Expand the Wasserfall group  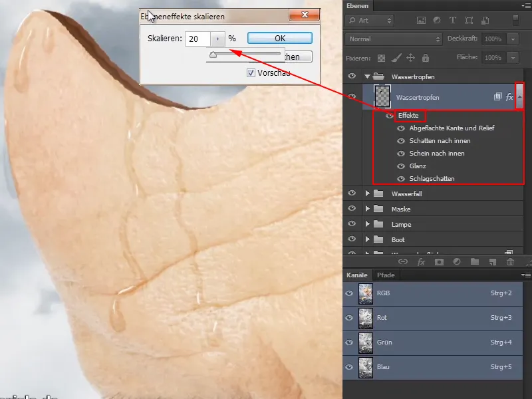click(367, 194)
